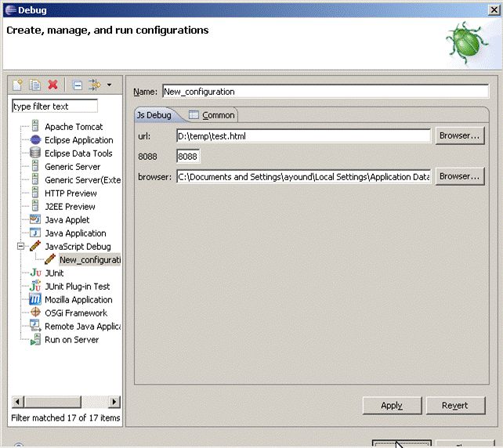The image size is (503, 448).
Task: Select JUnit Plug-in Test entry
Action: coord(78,287)
